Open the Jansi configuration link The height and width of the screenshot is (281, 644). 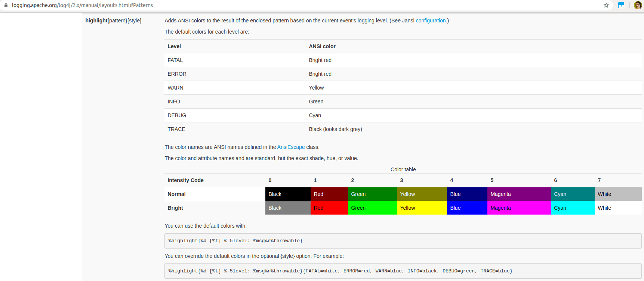click(431, 21)
